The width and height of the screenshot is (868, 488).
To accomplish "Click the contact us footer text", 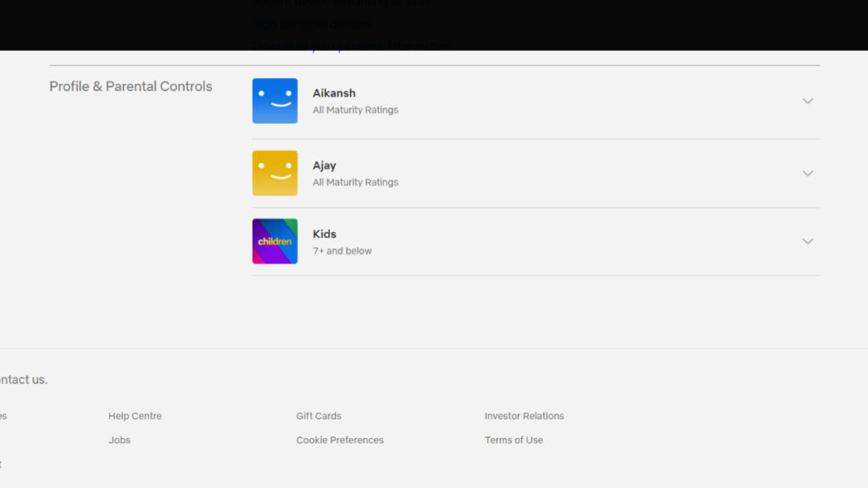I will coord(24,380).
